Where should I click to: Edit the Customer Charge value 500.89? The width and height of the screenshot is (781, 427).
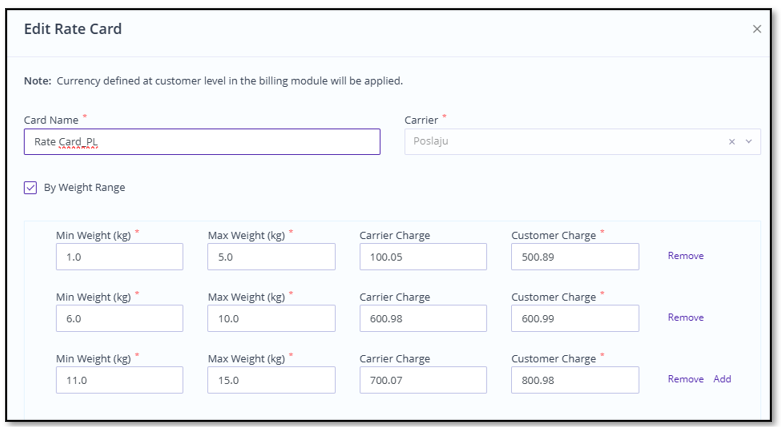575,257
